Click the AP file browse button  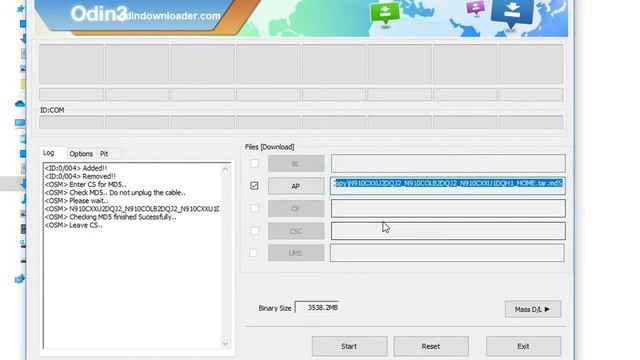[x=296, y=186]
